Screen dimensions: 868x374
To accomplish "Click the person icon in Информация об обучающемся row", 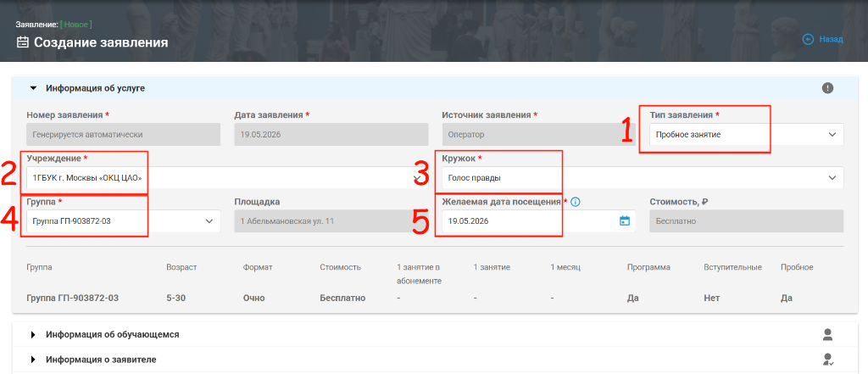I will click(x=827, y=334).
